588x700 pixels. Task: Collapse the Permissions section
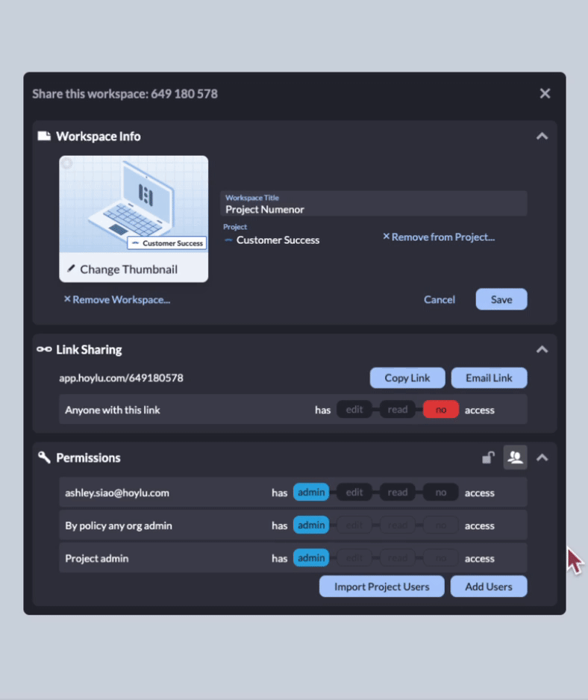tap(542, 457)
